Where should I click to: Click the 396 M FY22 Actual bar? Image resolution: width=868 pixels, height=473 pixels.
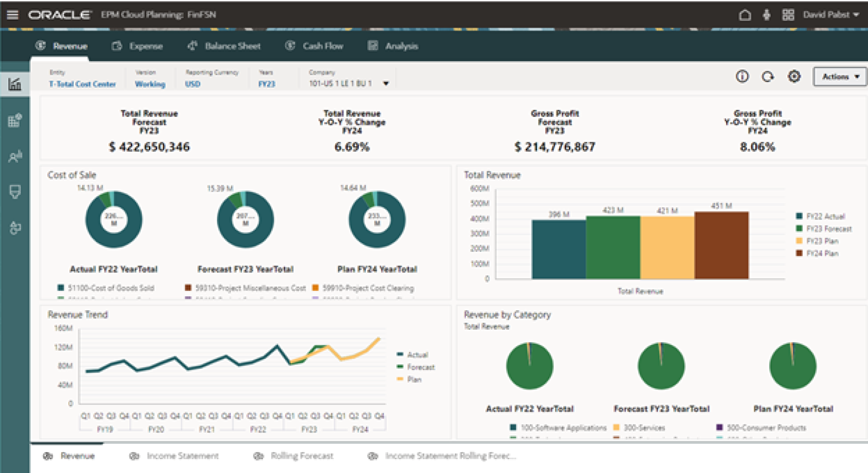(x=559, y=250)
